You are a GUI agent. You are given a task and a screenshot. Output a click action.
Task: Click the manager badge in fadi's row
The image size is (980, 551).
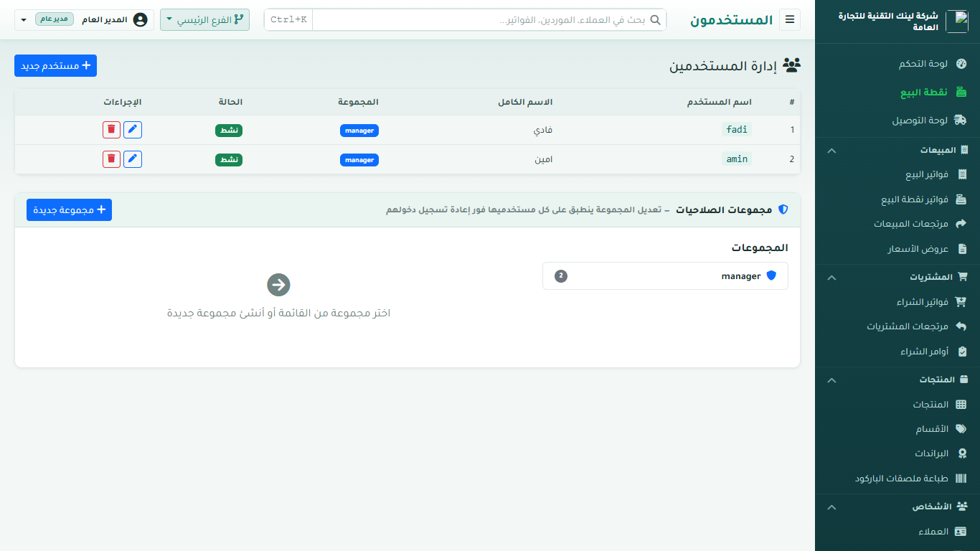coord(359,131)
